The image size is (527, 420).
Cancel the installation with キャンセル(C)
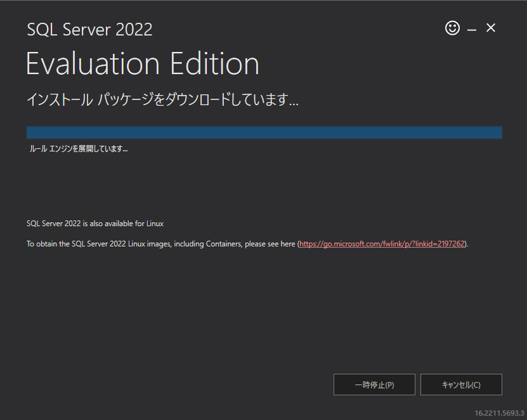coord(461,385)
